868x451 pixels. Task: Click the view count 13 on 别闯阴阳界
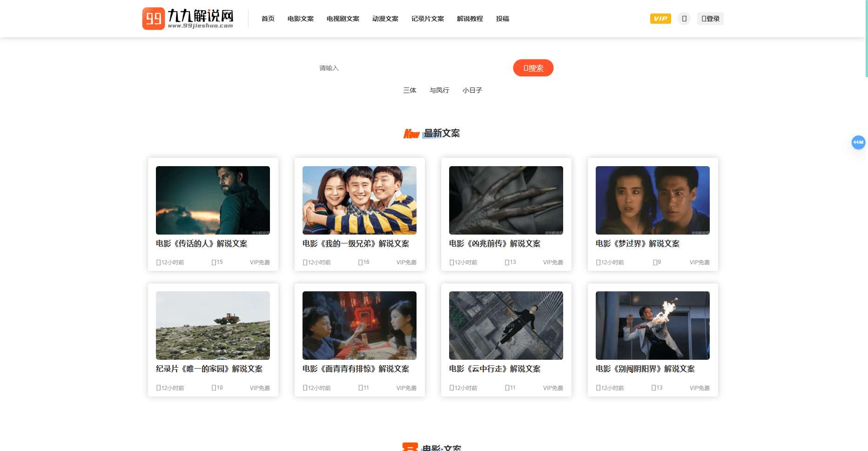pos(657,388)
